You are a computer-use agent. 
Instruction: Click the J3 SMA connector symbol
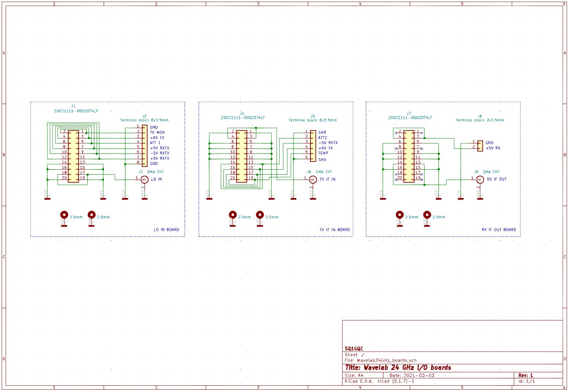(x=145, y=180)
